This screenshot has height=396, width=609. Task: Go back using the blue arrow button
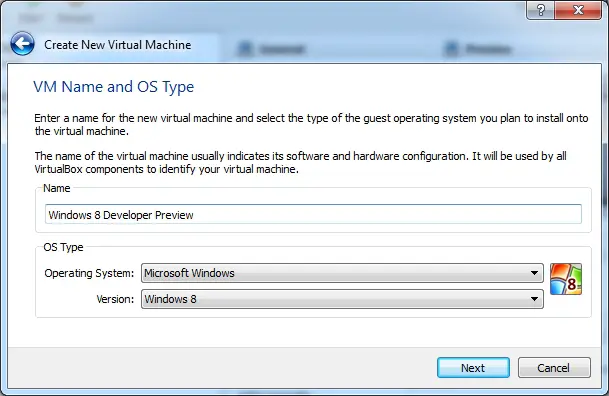[23, 44]
